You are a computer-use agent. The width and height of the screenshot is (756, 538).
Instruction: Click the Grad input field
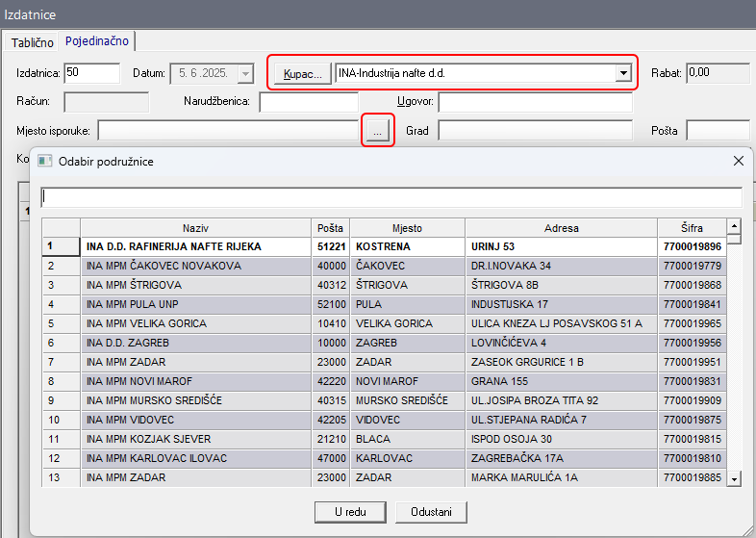(x=535, y=131)
